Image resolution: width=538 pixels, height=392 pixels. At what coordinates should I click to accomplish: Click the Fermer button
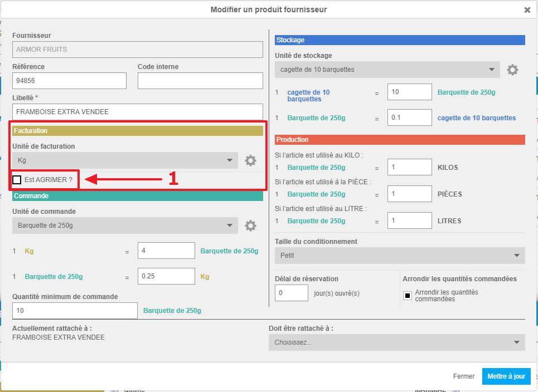pos(463,376)
